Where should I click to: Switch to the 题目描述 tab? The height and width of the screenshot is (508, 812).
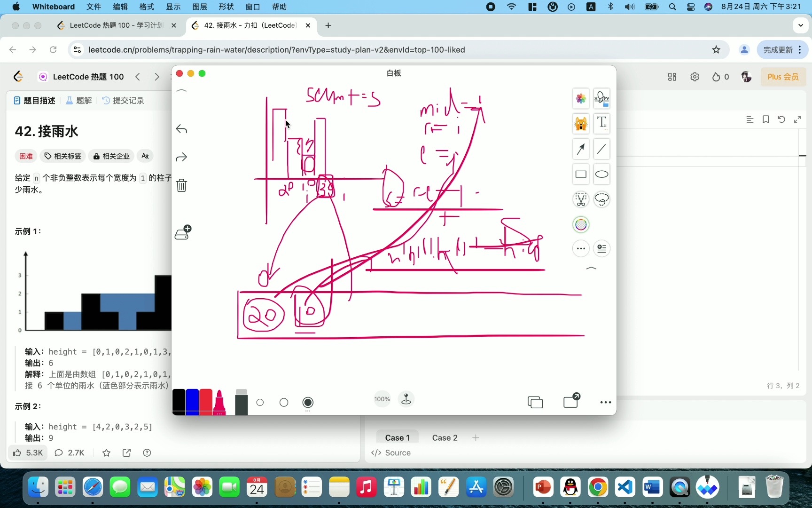34,101
